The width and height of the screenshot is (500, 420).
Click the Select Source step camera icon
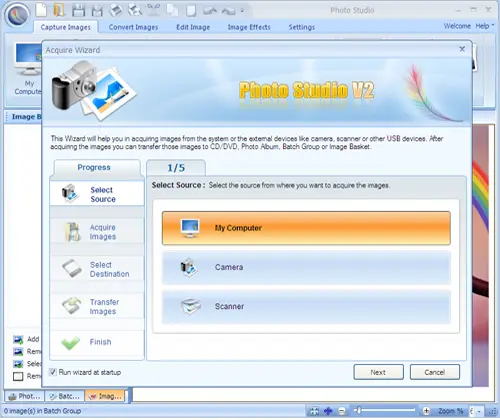point(70,194)
